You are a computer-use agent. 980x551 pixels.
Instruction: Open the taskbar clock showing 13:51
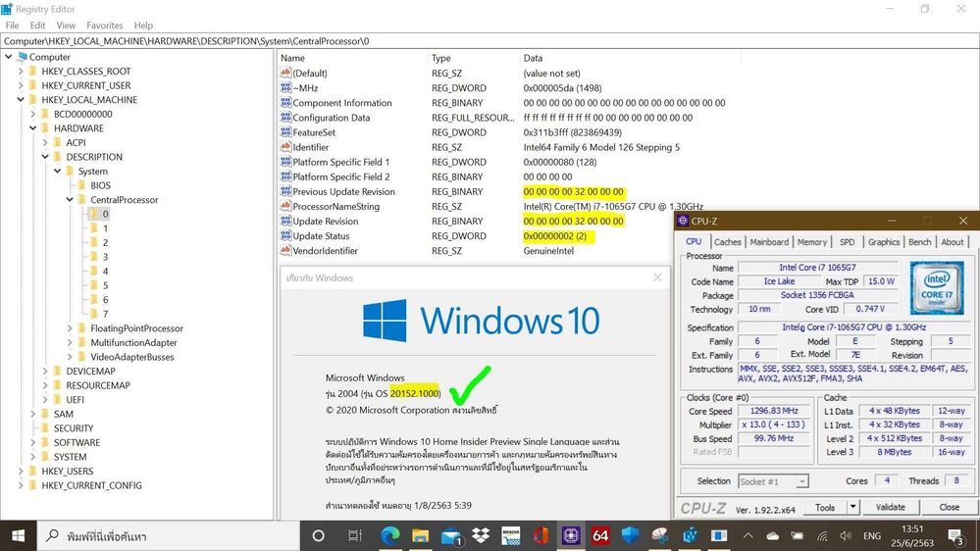tap(912, 535)
